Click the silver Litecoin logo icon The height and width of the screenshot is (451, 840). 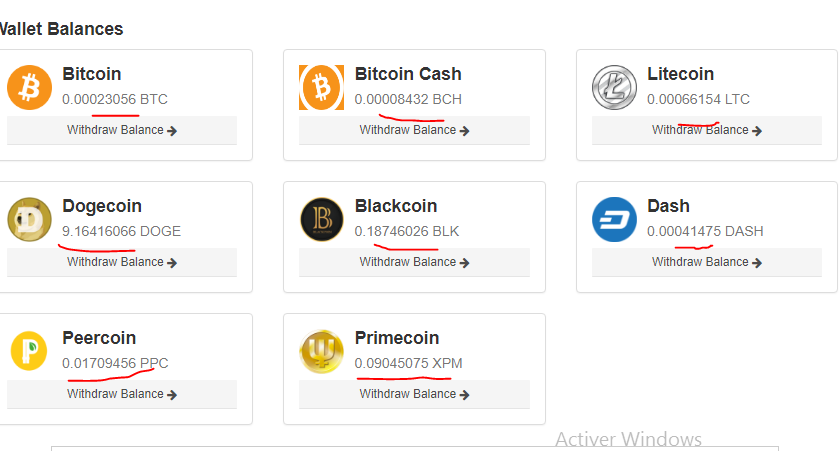click(614, 87)
